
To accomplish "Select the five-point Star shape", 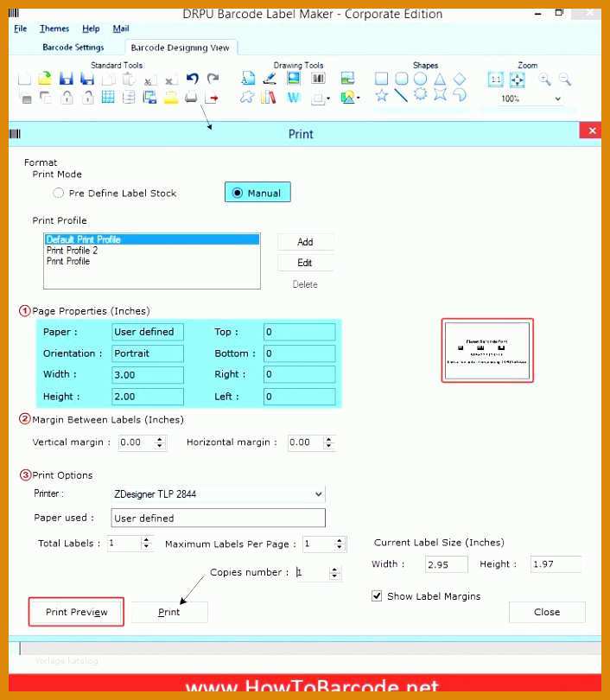I will pos(381,95).
